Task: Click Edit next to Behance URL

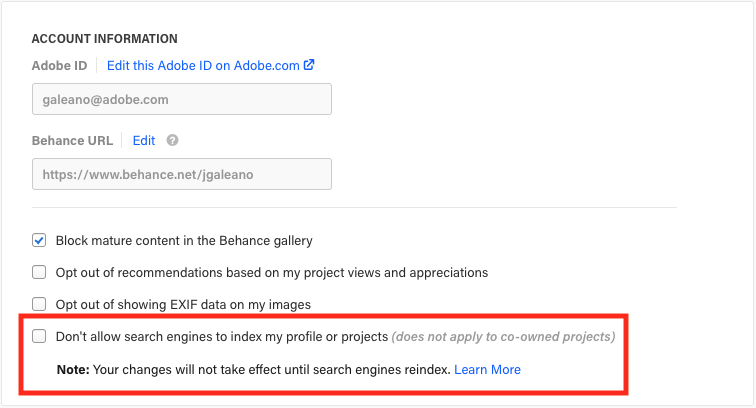Action: pos(144,140)
